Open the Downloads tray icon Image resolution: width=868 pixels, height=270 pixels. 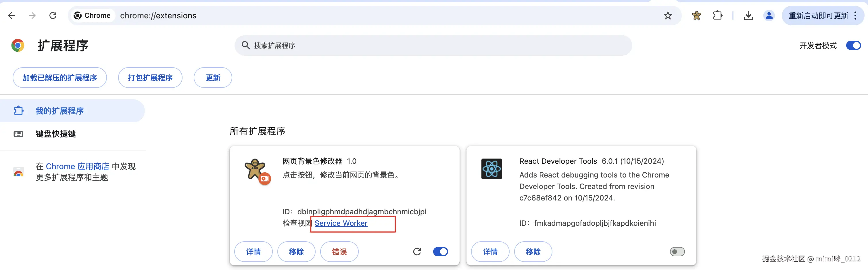748,16
